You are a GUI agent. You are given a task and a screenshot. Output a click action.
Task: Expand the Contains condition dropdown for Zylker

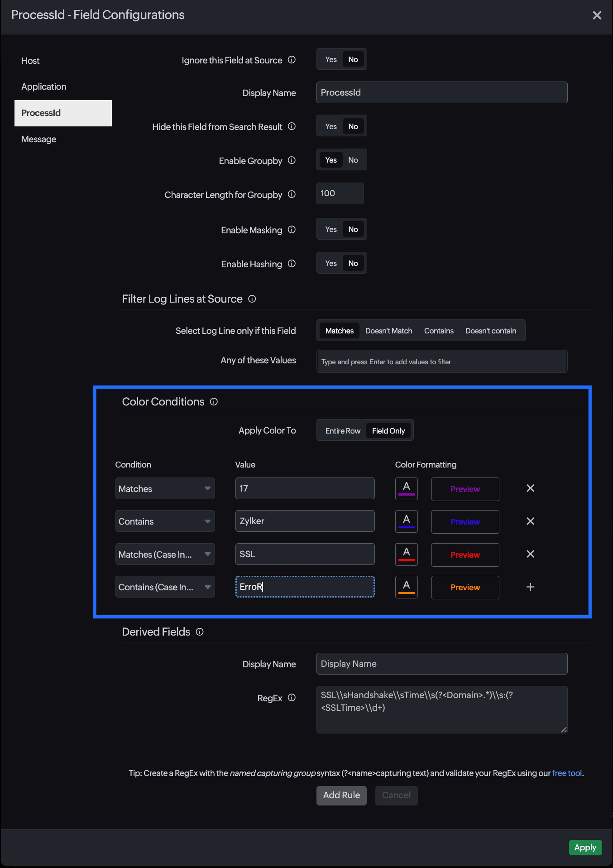click(165, 521)
